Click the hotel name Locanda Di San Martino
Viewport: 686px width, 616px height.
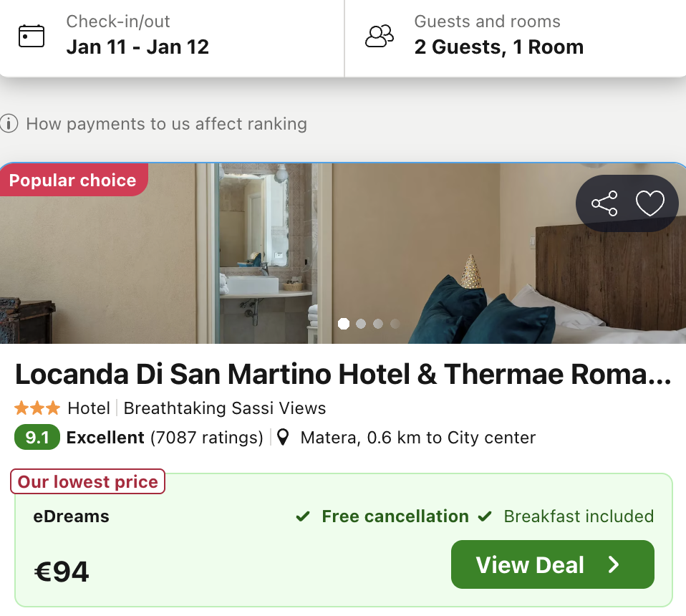(342, 374)
